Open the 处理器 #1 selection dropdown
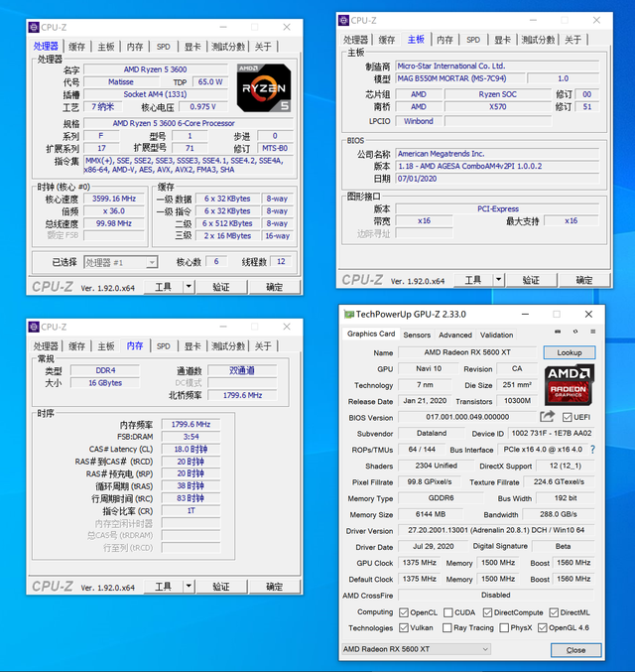This screenshot has width=635, height=672. [x=121, y=262]
